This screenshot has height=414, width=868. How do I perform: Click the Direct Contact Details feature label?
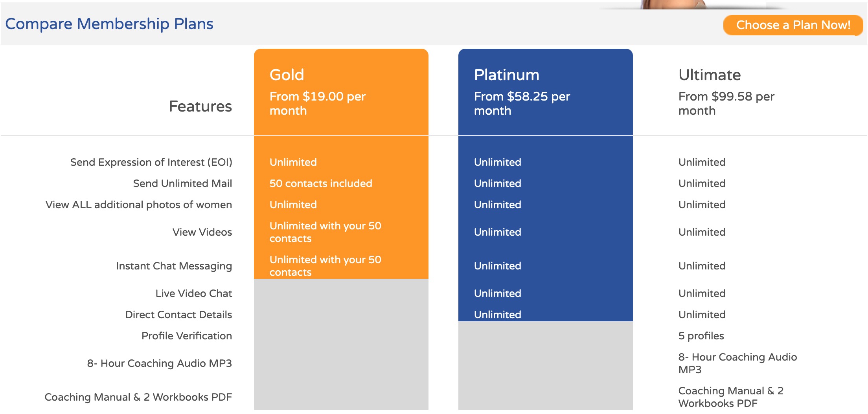pyautogui.click(x=178, y=315)
